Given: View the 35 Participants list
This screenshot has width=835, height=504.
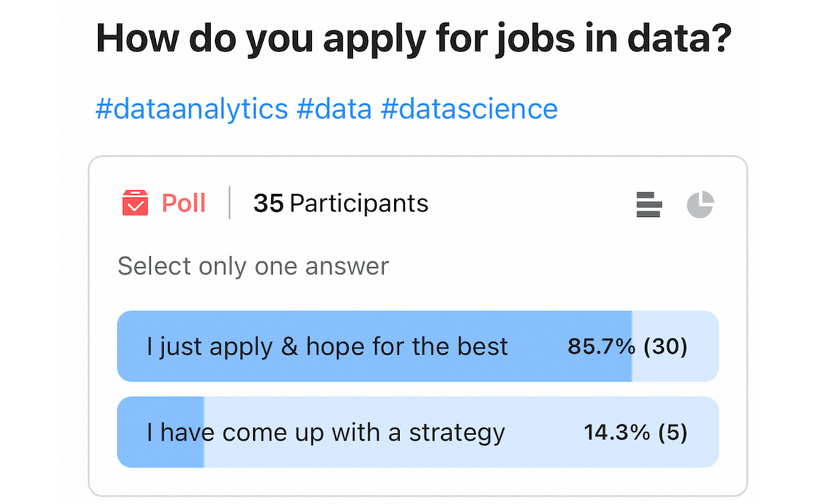Looking at the screenshot, I should pyautogui.click(x=341, y=204).
